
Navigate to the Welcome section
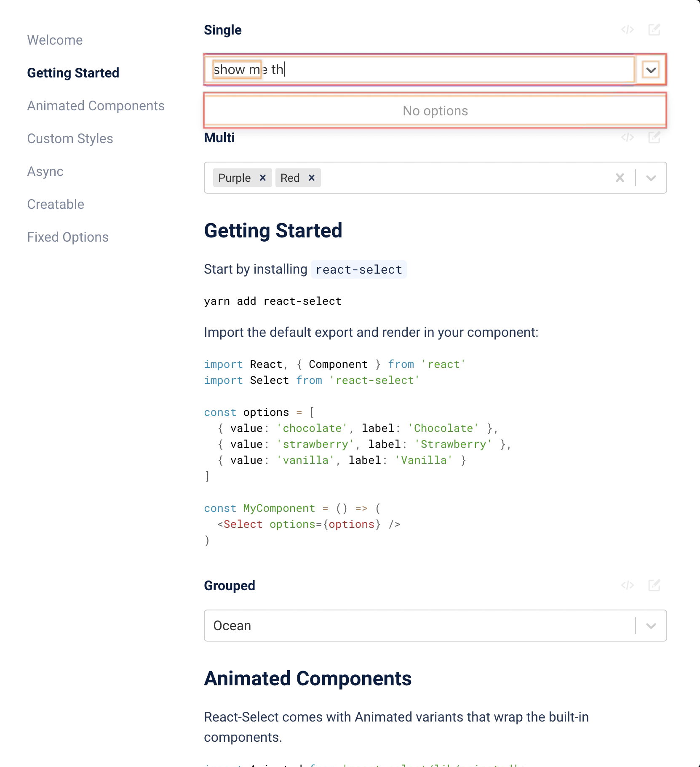click(x=55, y=40)
